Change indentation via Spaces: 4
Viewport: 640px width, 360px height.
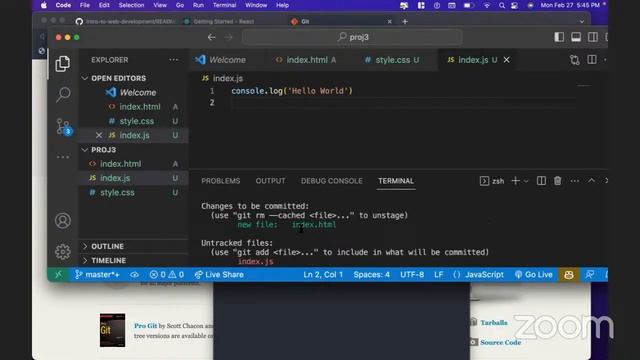pyautogui.click(x=371, y=275)
